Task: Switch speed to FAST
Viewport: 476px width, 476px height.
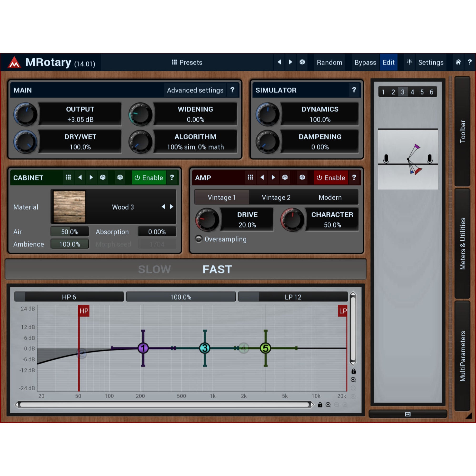Action: [217, 269]
